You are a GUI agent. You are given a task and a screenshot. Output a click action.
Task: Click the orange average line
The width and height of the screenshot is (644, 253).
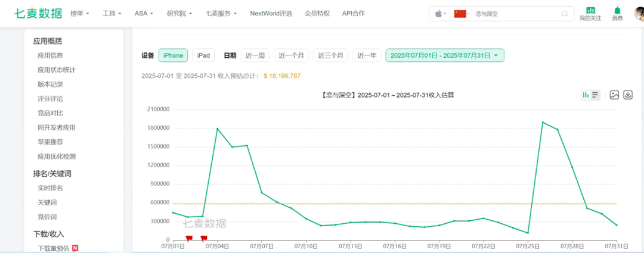pyautogui.click(x=395, y=204)
